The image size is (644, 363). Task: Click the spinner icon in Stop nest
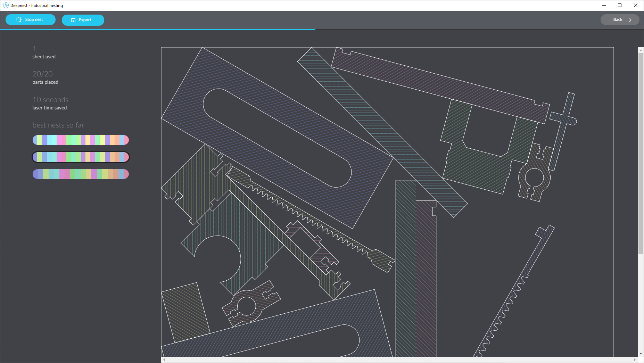pyautogui.click(x=19, y=20)
